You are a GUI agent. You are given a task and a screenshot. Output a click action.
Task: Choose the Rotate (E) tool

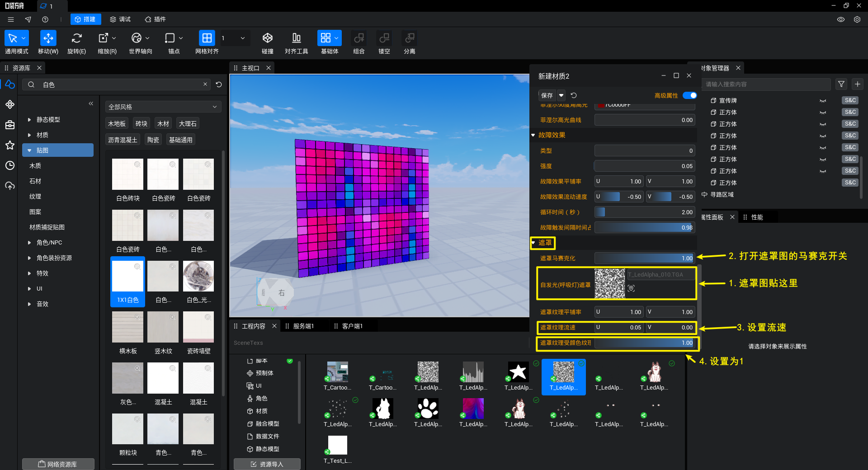[76, 38]
